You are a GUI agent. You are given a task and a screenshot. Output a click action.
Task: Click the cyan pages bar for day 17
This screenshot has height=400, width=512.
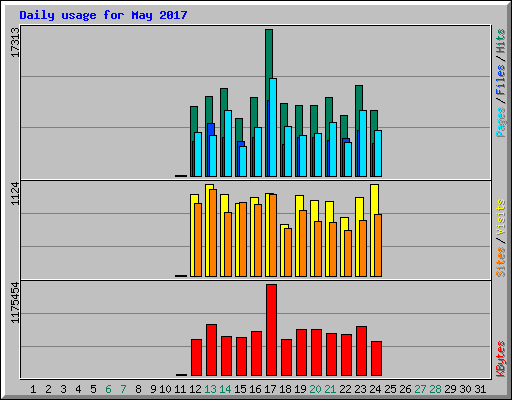(x=273, y=127)
